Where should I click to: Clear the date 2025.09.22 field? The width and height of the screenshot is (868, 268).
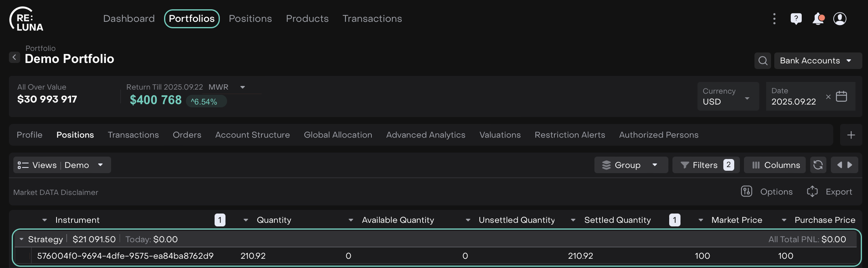click(828, 96)
